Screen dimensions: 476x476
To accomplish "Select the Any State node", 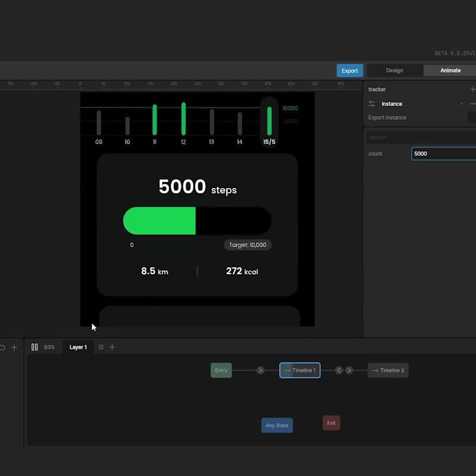I will pos(277,425).
